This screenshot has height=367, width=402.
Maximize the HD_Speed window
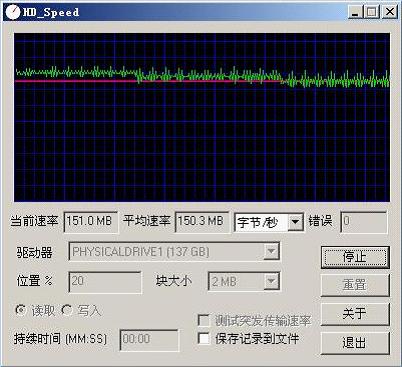[372, 12]
